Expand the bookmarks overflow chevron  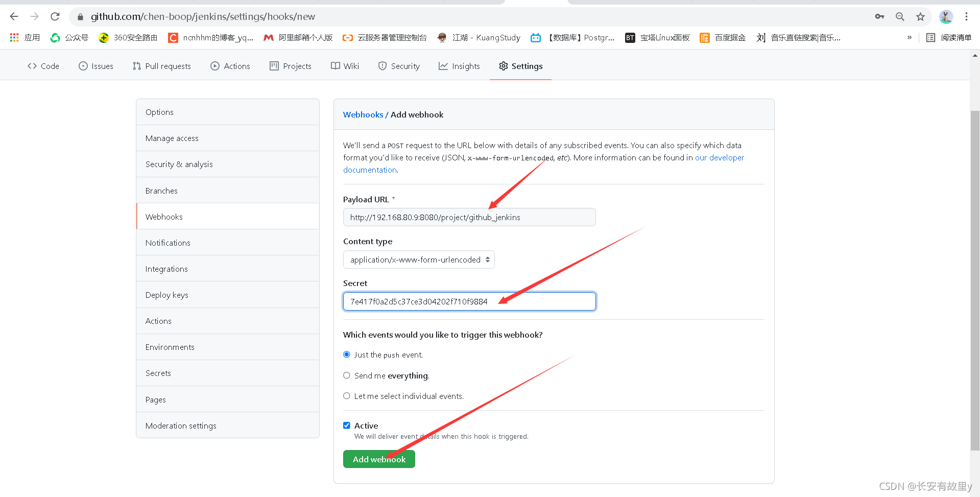pyautogui.click(x=910, y=38)
